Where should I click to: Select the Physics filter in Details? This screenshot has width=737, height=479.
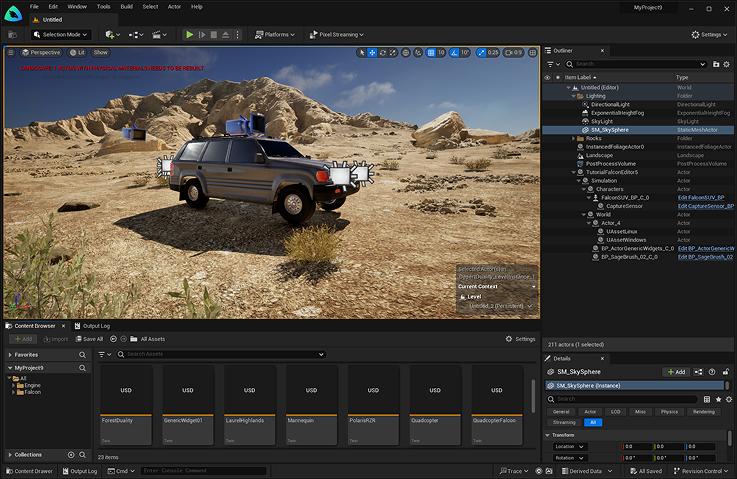(669, 412)
